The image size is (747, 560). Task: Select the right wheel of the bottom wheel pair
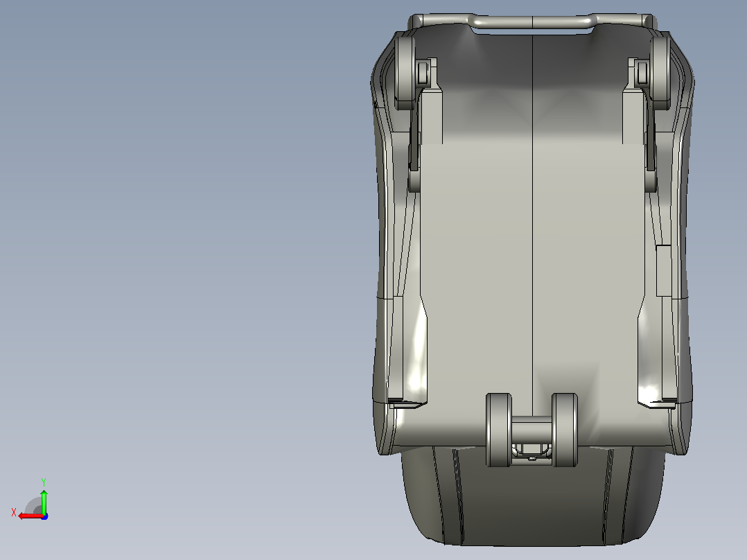click(565, 430)
